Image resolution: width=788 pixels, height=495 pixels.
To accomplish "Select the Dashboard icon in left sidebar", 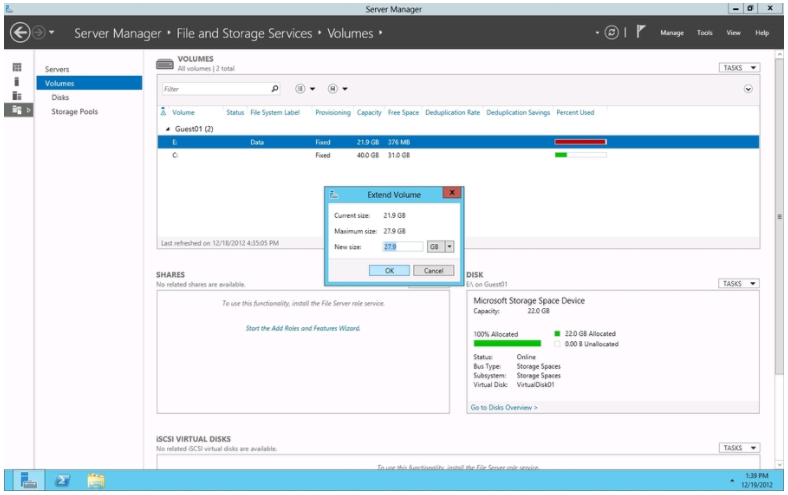I will pos(17,67).
